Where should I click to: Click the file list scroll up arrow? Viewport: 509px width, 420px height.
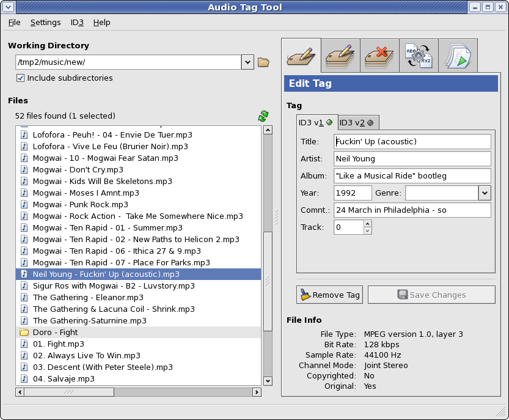[268, 130]
